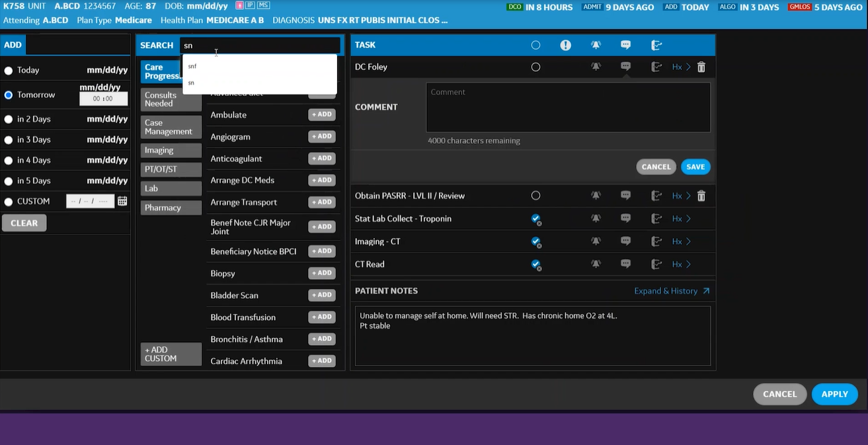Click the bell notification icon on DC Foley row
The image size is (868, 445).
[596, 67]
